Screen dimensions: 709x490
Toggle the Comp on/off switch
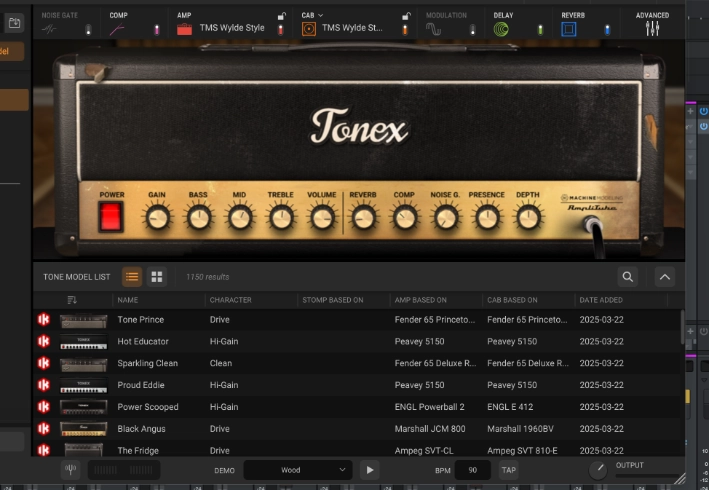[x=156, y=30]
